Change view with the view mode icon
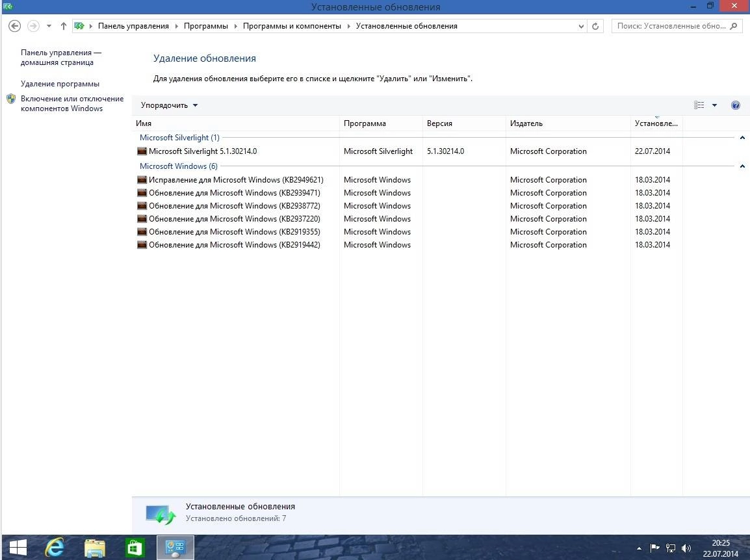Image resolution: width=750 pixels, height=560 pixels. point(699,105)
